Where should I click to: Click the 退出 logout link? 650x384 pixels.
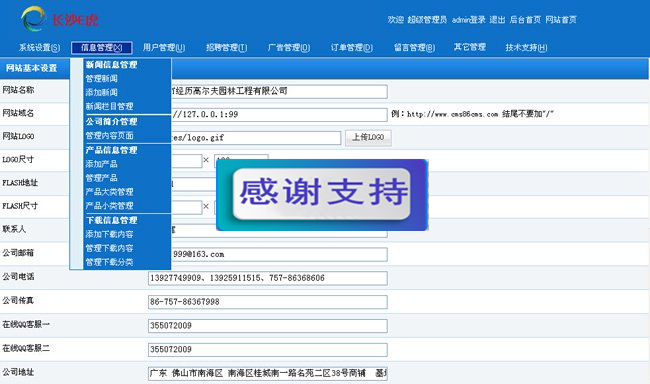tap(497, 19)
